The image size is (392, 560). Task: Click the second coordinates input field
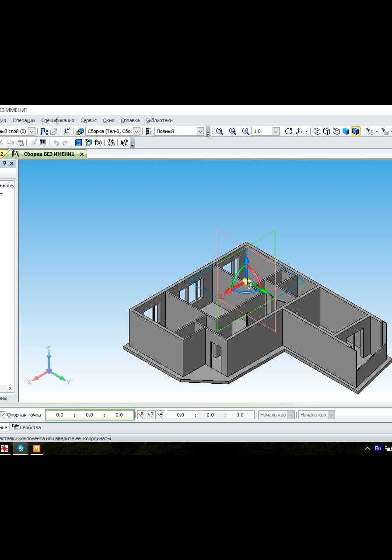210,415
